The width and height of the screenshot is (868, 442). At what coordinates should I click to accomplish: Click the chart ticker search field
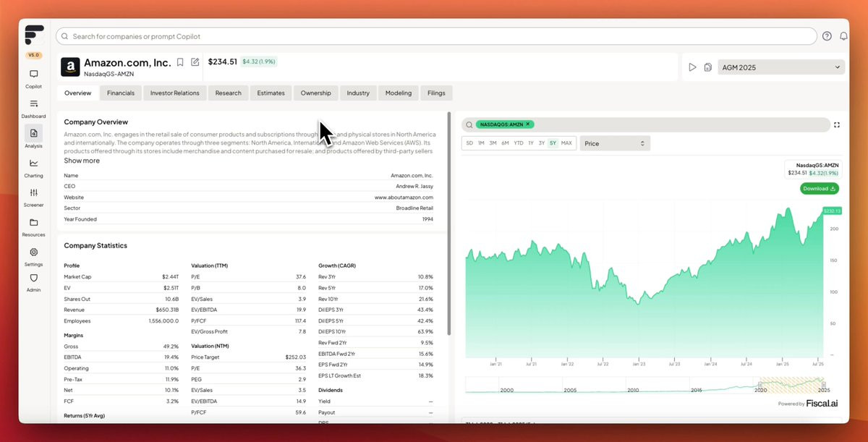(646, 124)
